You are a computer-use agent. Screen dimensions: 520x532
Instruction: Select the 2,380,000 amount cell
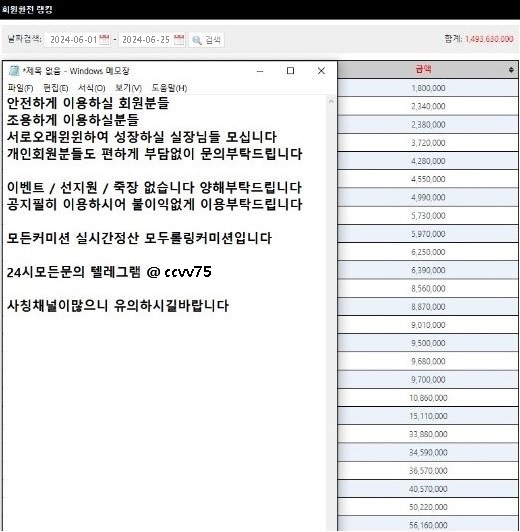(428, 125)
